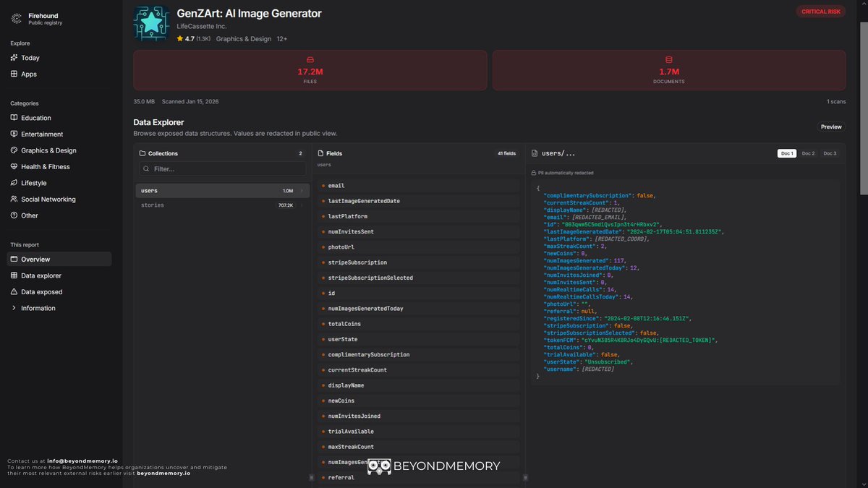Image resolution: width=868 pixels, height=488 pixels.
Task: Select the stories collection row
Action: tap(222, 205)
